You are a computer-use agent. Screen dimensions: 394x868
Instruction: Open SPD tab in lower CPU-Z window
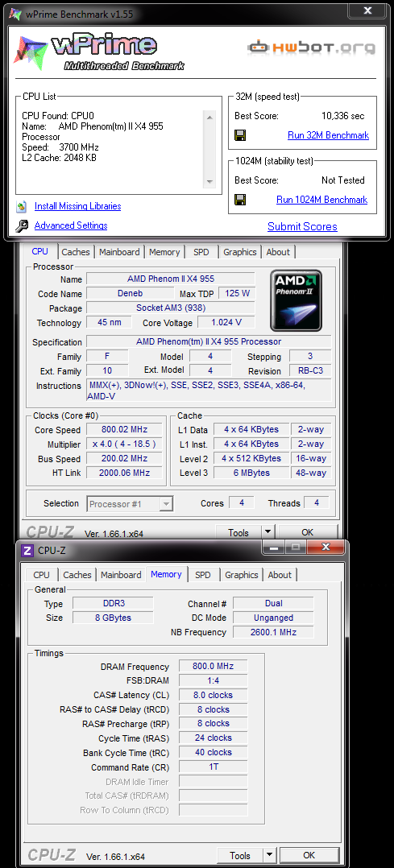tap(203, 575)
